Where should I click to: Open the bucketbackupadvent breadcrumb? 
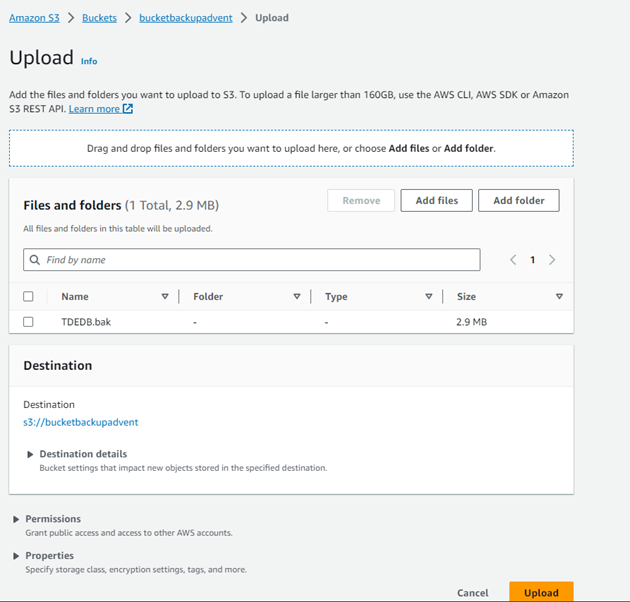185,18
